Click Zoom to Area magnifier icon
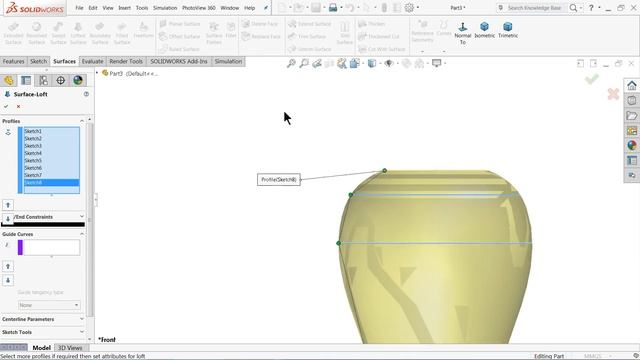Viewport: 640px width, 360px height. pyautogui.click(x=304, y=63)
